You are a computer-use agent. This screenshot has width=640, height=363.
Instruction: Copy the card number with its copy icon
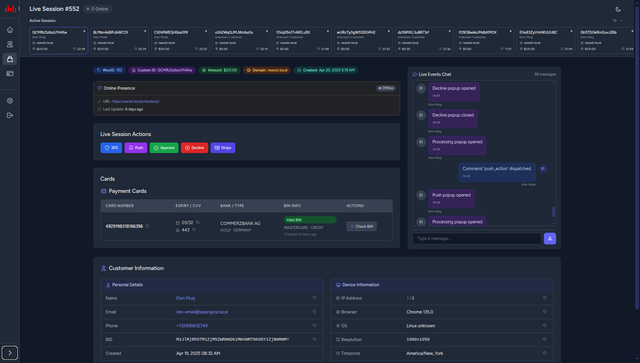point(147,226)
